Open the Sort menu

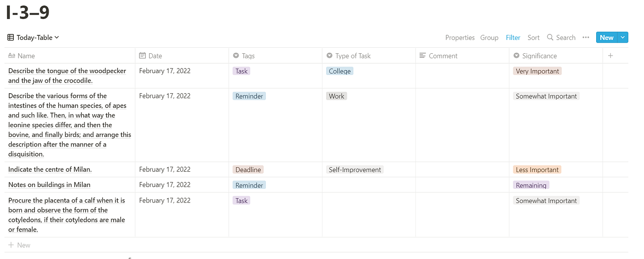[x=534, y=38]
